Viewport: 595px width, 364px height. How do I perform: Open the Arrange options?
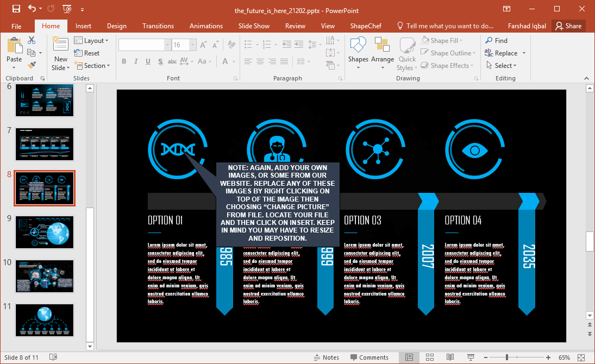click(383, 53)
